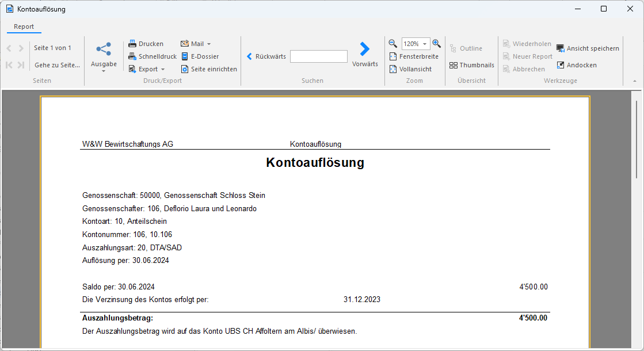The height and width of the screenshot is (351, 644).
Task: Click bold amount 4'500.00
Action: point(533,318)
